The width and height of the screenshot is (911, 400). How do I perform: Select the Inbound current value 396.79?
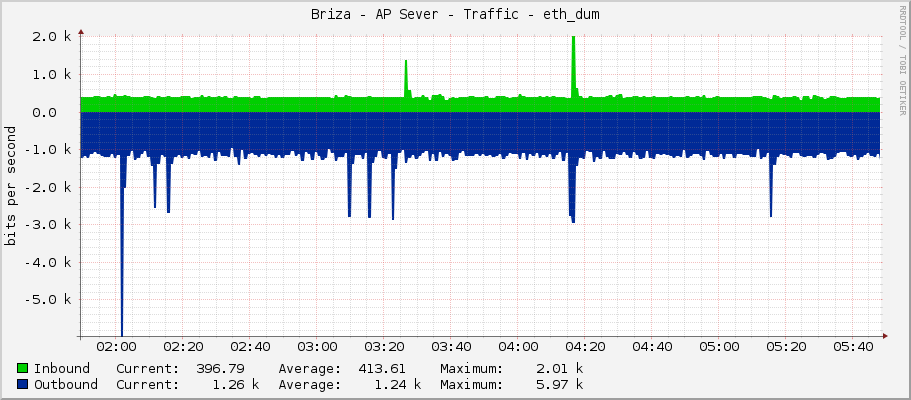pyautogui.click(x=220, y=369)
